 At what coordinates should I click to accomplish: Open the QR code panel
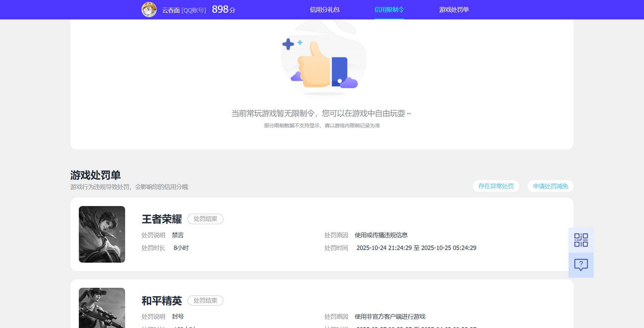[x=581, y=240]
